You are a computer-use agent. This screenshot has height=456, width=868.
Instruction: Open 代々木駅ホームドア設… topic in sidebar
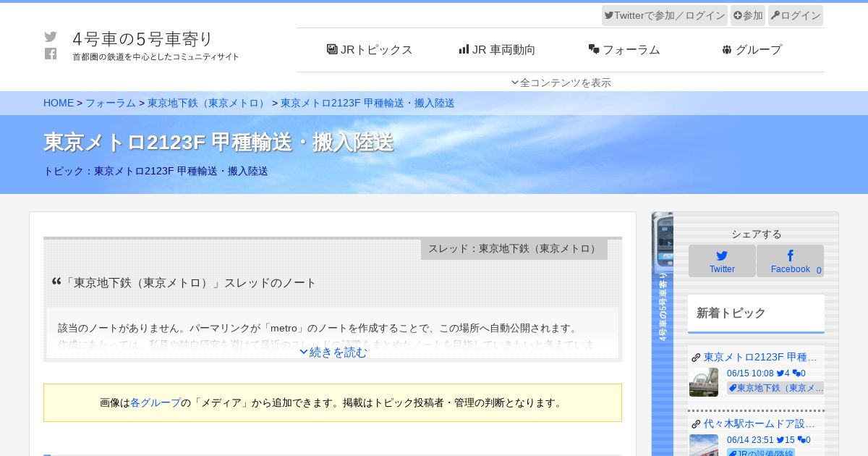coord(759,423)
